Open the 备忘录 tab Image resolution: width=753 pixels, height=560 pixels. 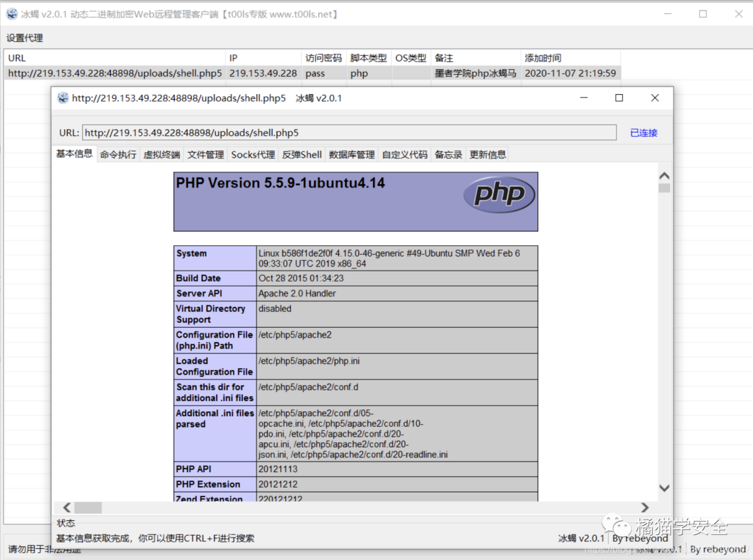coord(448,155)
